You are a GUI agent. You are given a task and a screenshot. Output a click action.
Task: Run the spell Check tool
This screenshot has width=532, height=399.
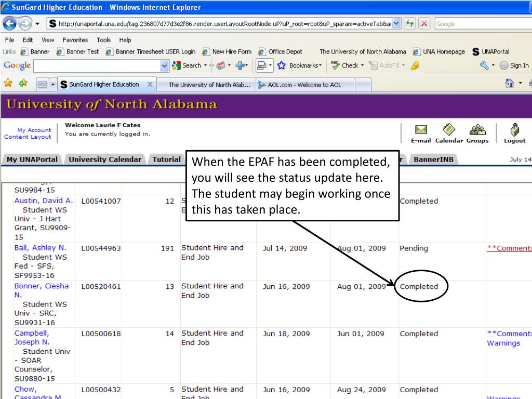click(x=347, y=65)
